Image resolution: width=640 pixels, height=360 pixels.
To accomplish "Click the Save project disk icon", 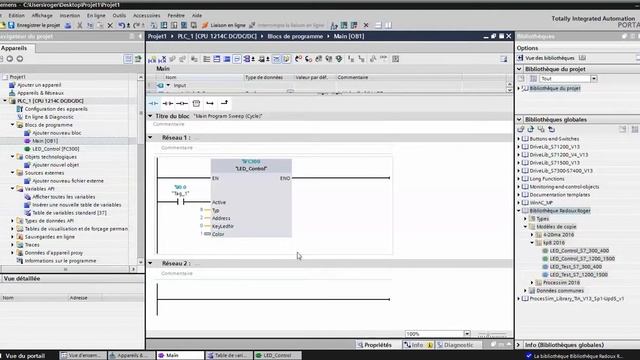I will point(11,25).
